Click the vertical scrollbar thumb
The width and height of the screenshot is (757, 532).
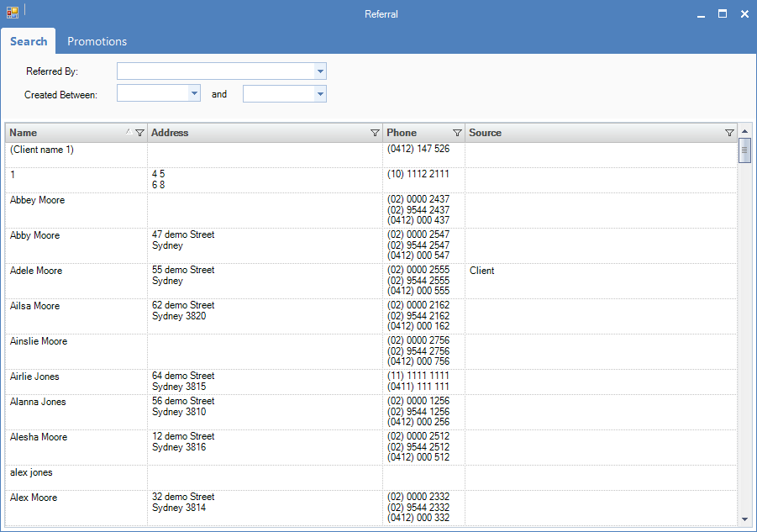click(x=744, y=151)
